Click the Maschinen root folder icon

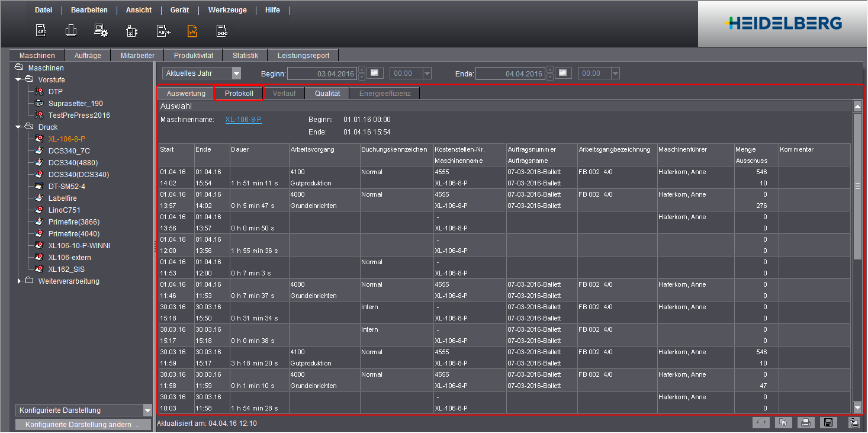pyautogui.click(x=19, y=68)
